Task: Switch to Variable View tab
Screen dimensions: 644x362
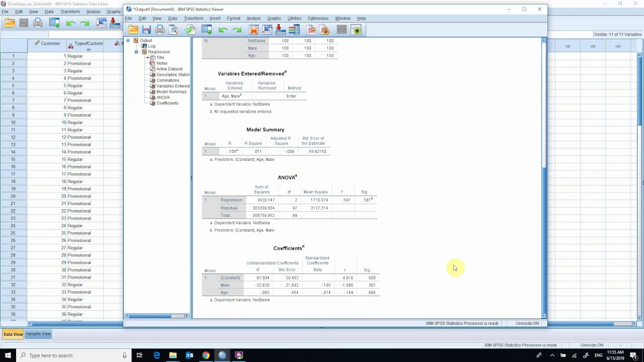Action: (38, 334)
